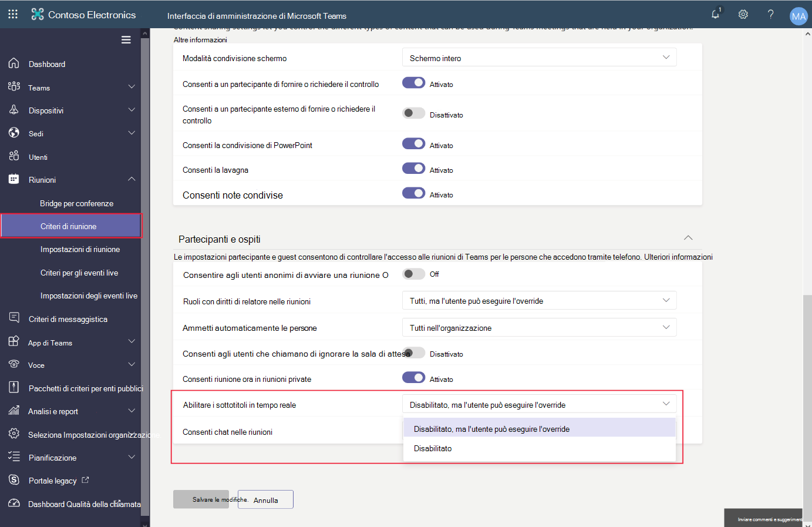Click the Dispositivi icon in sidebar
The width and height of the screenshot is (812, 527).
tap(14, 110)
